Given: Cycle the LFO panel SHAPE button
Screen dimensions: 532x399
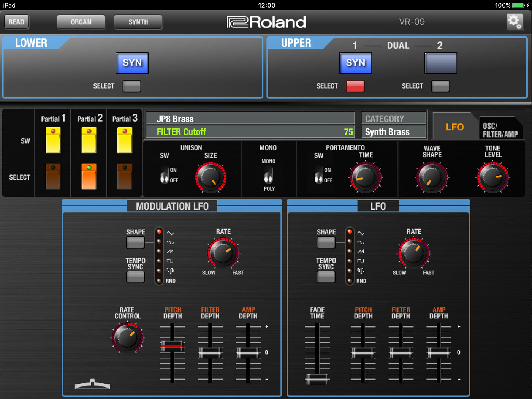Looking at the screenshot, I should tap(326, 242).
